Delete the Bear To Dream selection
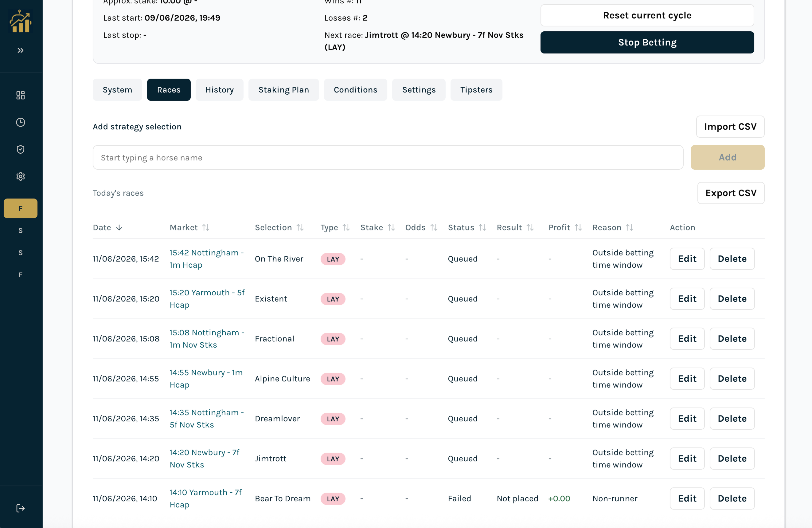The width and height of the screenshot is (812, 528). [732, 498]
